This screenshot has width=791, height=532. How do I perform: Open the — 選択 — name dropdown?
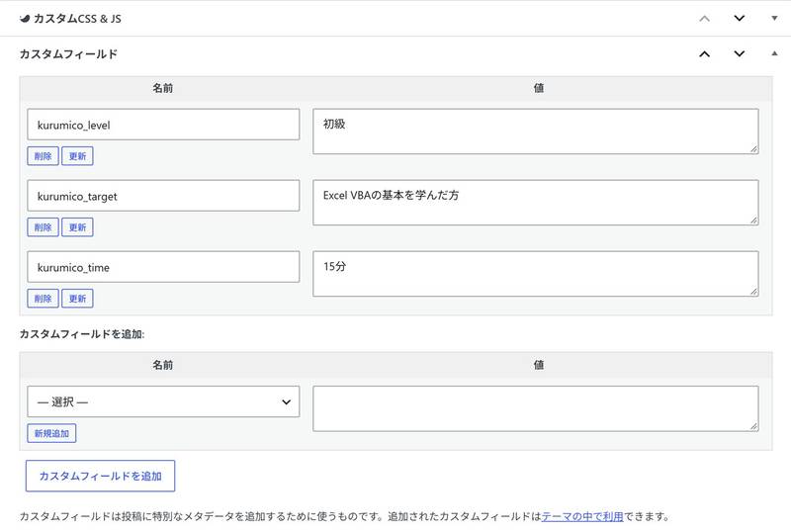163,401
